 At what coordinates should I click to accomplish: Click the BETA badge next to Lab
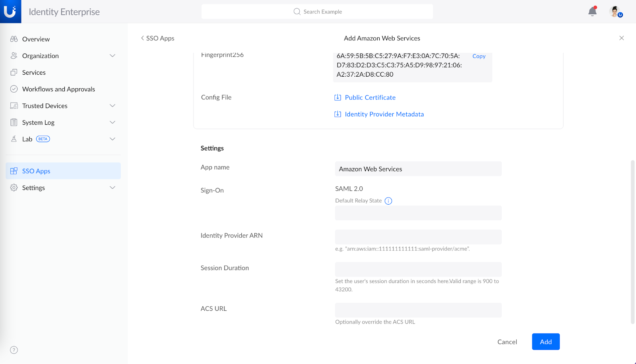43,139
